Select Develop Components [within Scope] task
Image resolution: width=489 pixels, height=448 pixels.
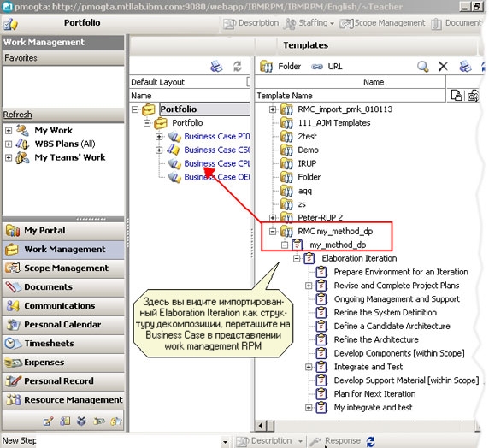pos(399,353)
